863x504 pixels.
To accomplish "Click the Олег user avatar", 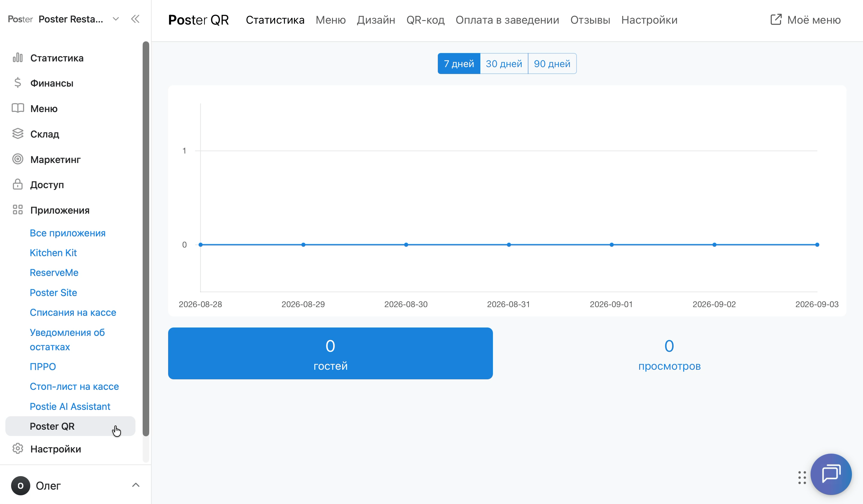I will point(21,485).
